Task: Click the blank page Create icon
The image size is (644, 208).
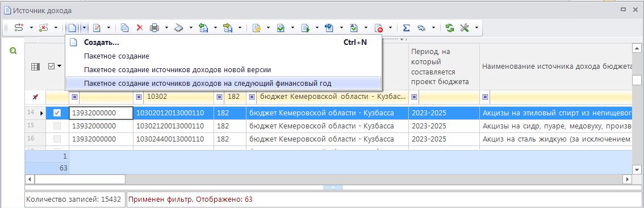Action: 72,28
